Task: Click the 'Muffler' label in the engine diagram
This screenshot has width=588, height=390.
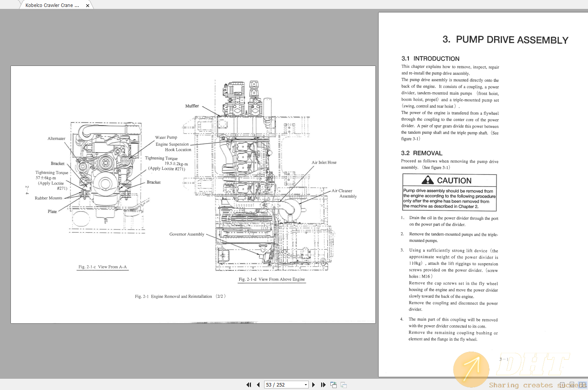Action: tap(192, 106)
